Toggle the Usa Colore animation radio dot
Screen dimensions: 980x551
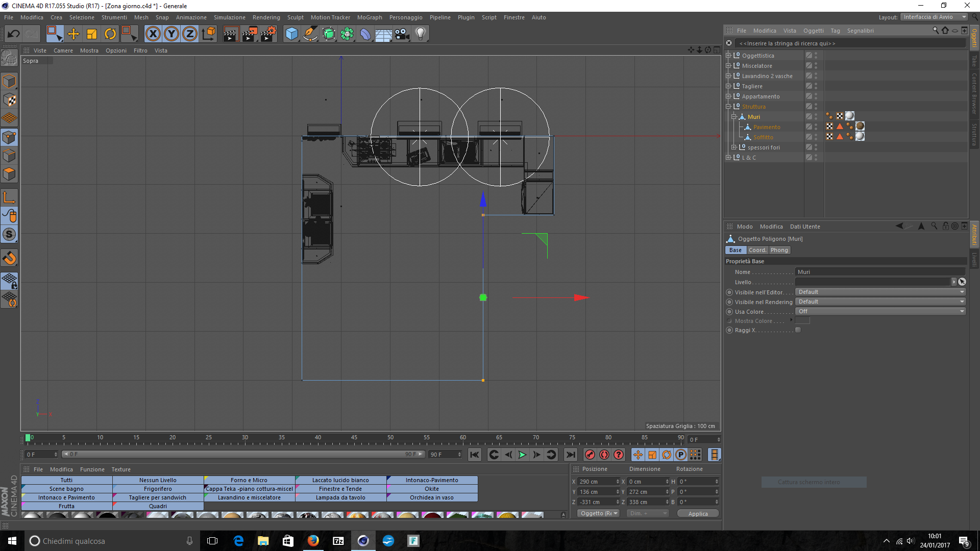point(729,312)
